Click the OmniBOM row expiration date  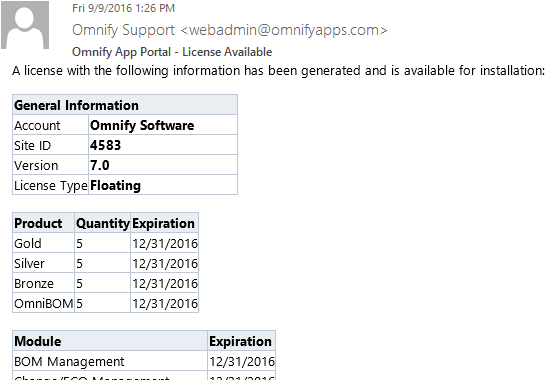164,303
